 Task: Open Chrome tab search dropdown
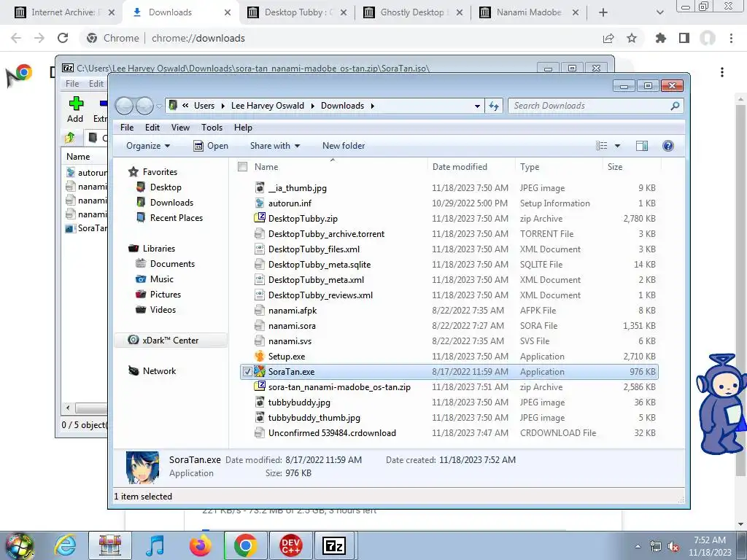click(659, 12)
